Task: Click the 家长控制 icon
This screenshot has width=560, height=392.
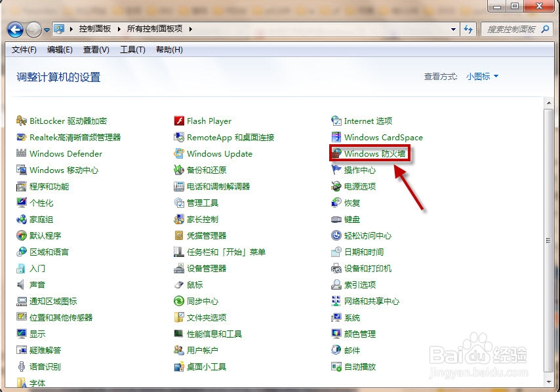Action: (x=179, y=219)
